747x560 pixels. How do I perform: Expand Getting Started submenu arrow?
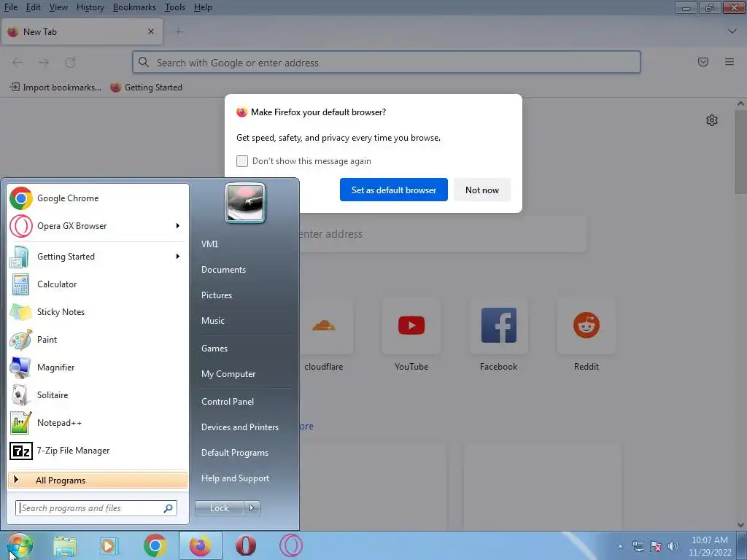pos(178,257)
